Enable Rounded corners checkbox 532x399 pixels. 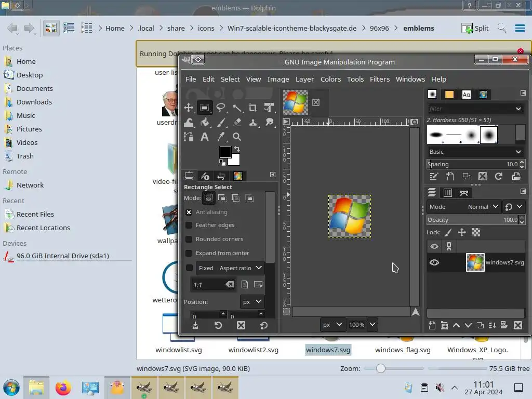pyautogui.click(x=189, y=239)
